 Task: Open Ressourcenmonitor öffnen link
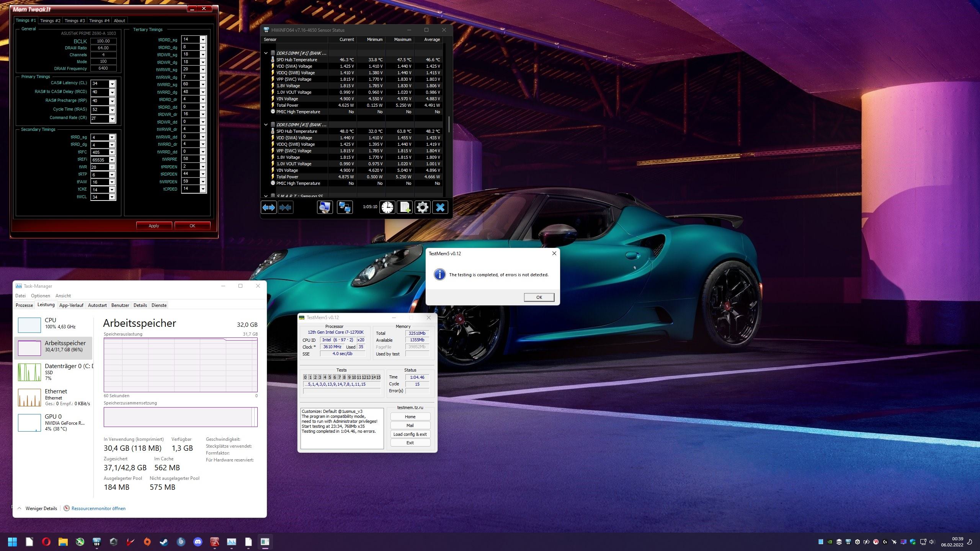[98, 509]
